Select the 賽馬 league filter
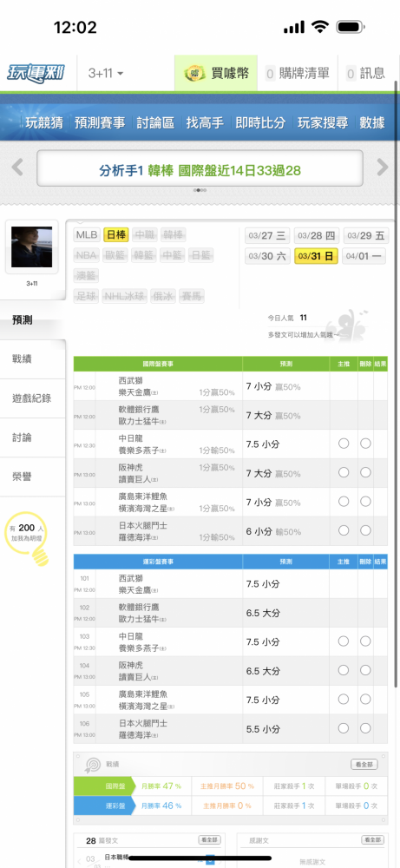 192,297
